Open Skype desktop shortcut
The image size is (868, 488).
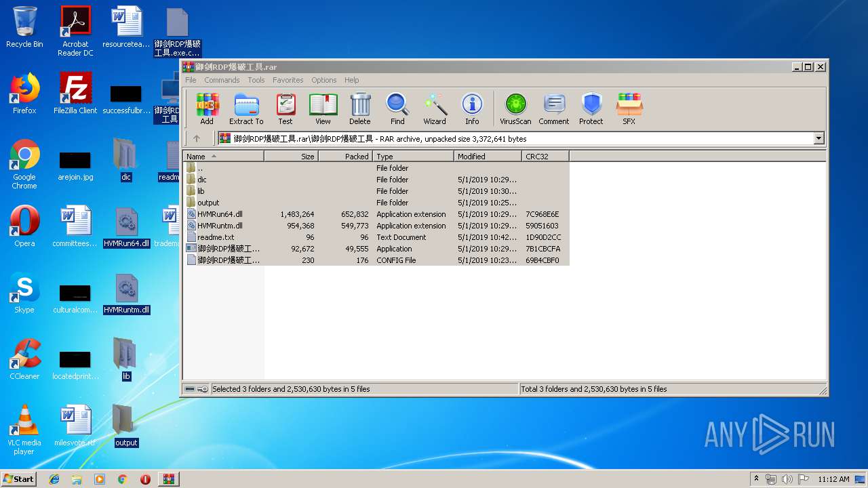(x=24, y=293)
